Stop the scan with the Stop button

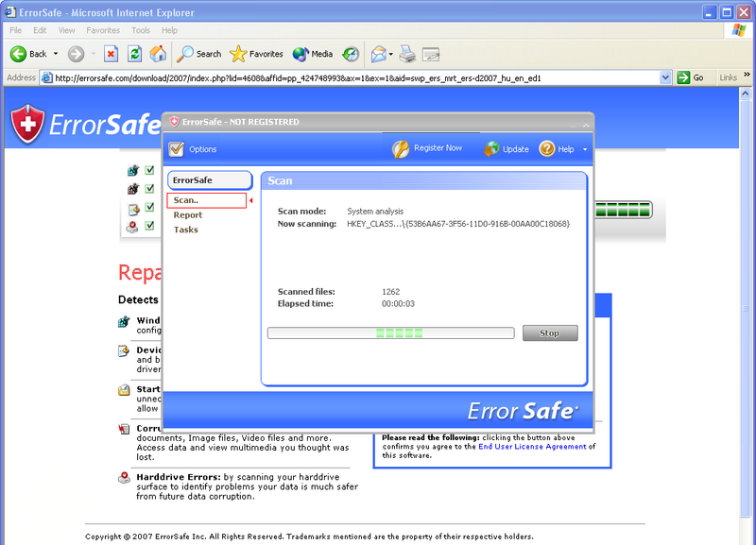tap(550, 333)
